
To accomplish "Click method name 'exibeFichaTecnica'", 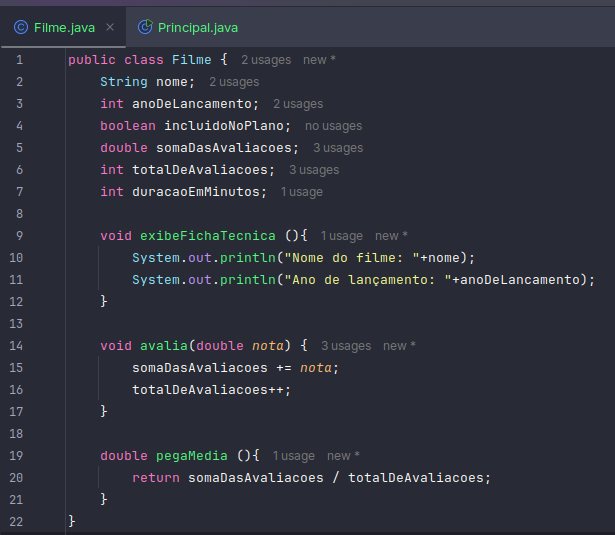I will coord(208,236).
